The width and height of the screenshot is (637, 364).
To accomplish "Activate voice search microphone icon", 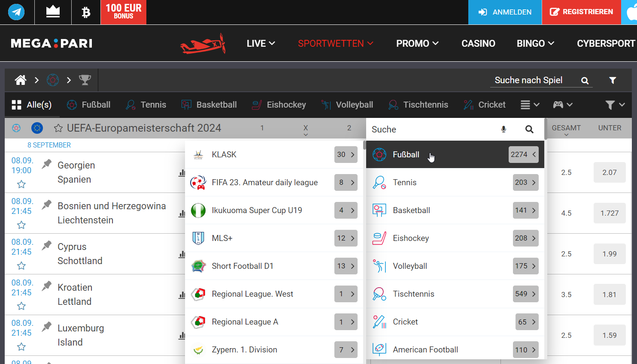I will (x=504, y=129).
